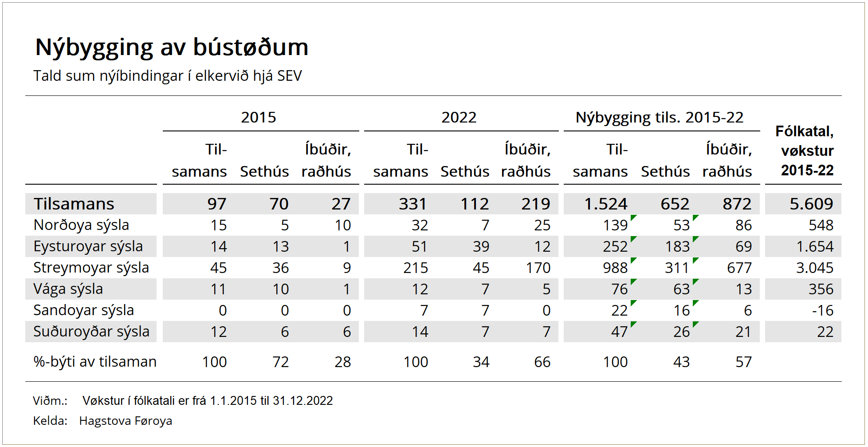This screenshot has width=868, height=447.
Task: Click the 2022 column group header
Action: [x=459, y=117]
